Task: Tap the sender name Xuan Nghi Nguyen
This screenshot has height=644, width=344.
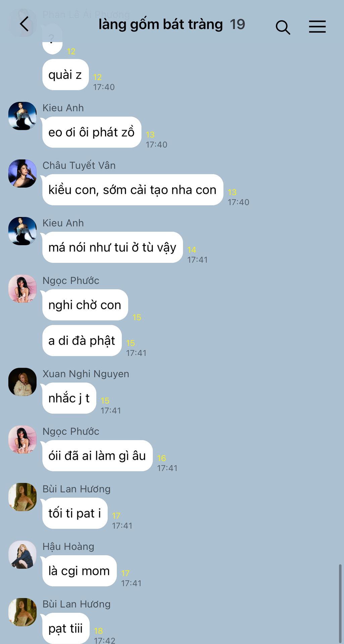Action: pyautogui.click(x=86, y=374)
